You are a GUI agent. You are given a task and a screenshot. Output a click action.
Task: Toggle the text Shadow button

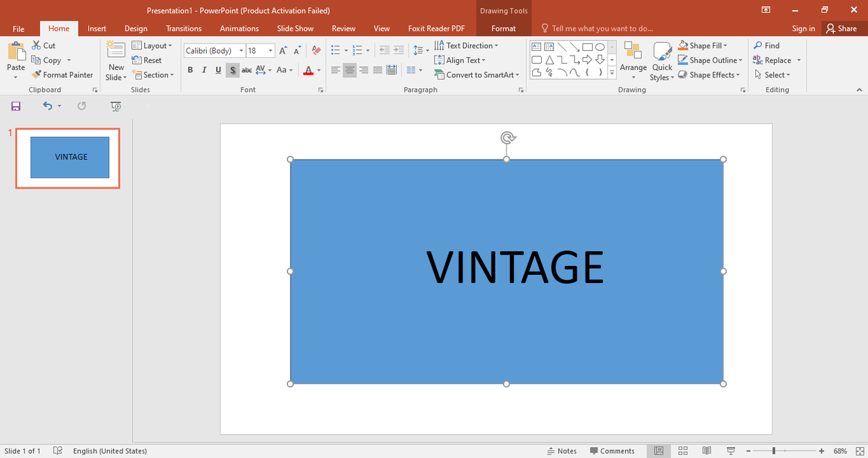pos(233,70)
